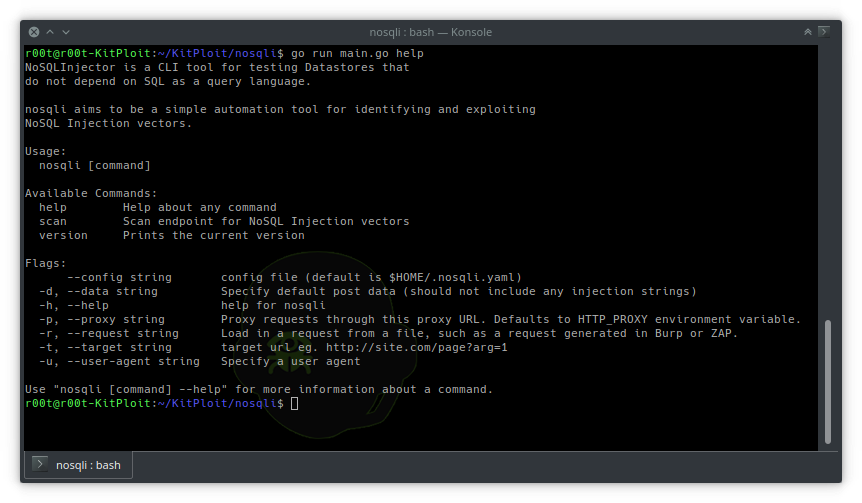
Task: Click the 'version' command in the list
Action: (x=63, y=235)
